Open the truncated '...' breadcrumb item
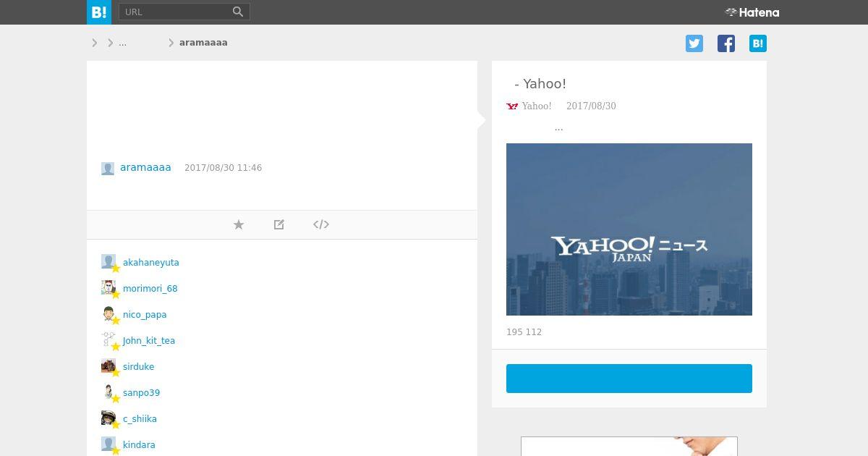This screenshot has width=868, height=456. point(122,43)
